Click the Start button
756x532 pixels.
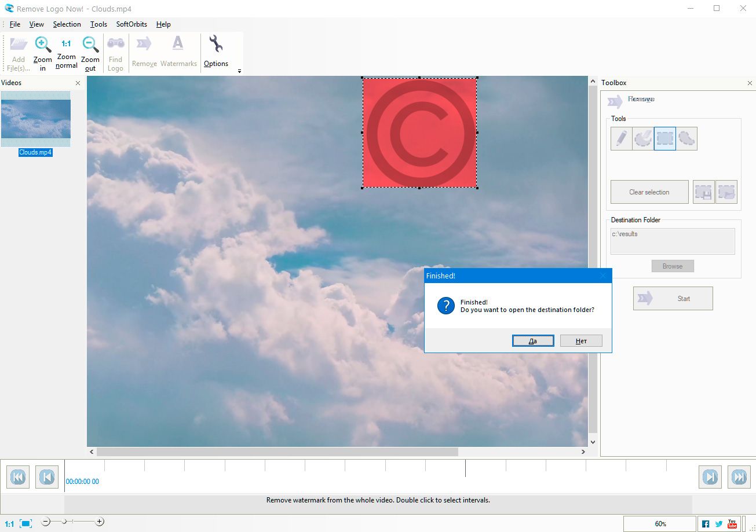tap(672, 298)
